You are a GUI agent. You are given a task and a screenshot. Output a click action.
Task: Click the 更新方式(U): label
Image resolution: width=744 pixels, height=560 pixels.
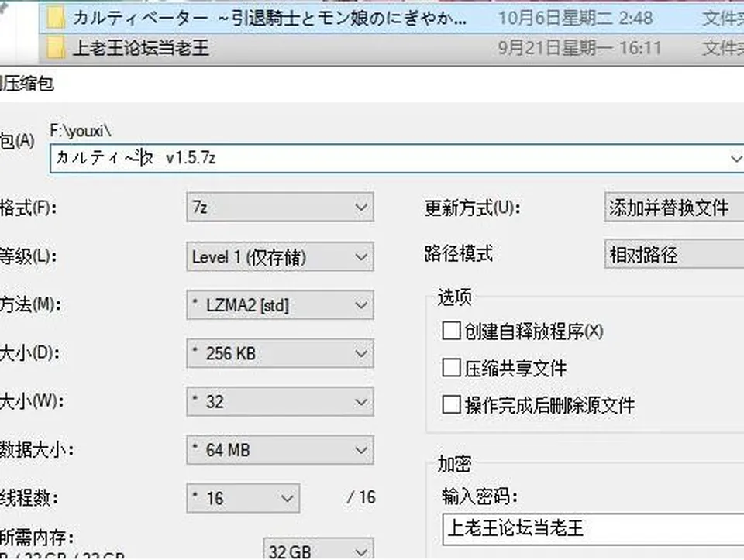click(x=472, y=208)
